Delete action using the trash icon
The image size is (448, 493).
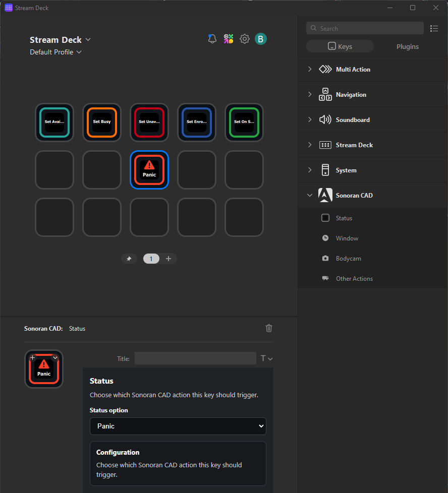pos(269,328)
